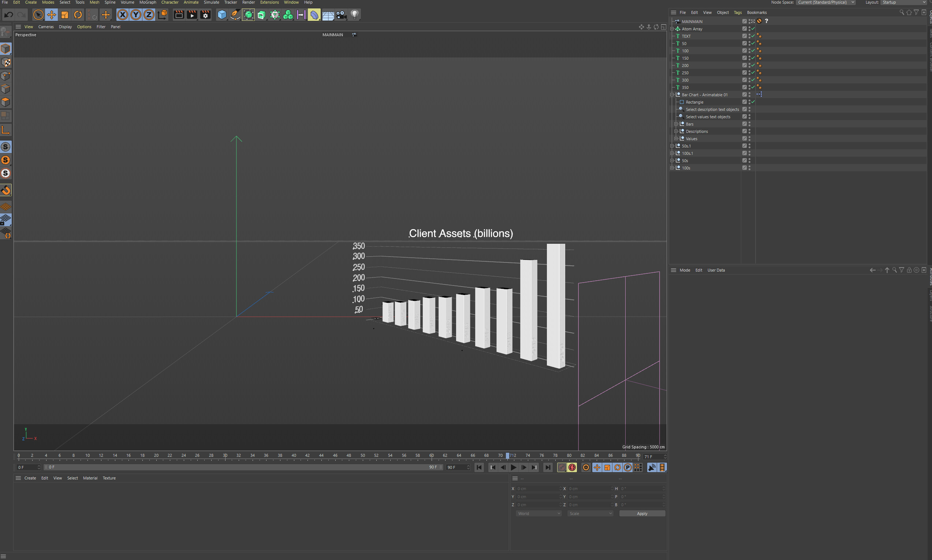Screen dimensions: 932x560
Task: Activate the Rotate tool in top toolbar
Action: pyautogui.click(x=78, y=15)
